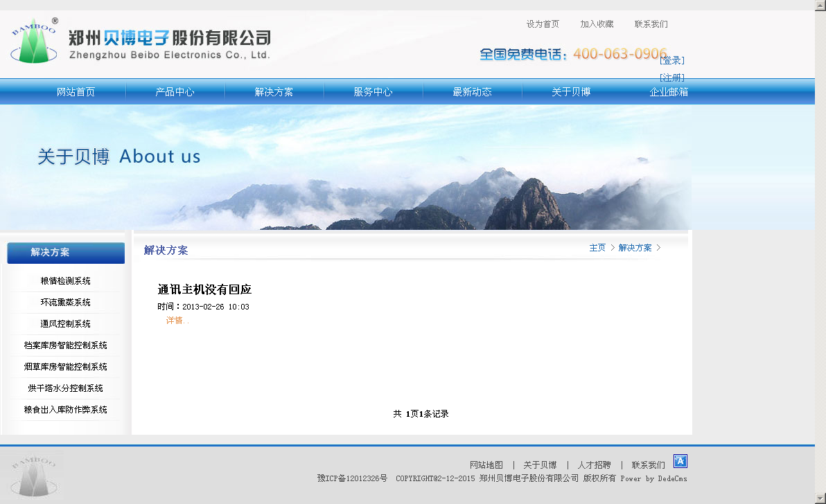
Task: Open 注册 register link
Action: coord(671,78)
